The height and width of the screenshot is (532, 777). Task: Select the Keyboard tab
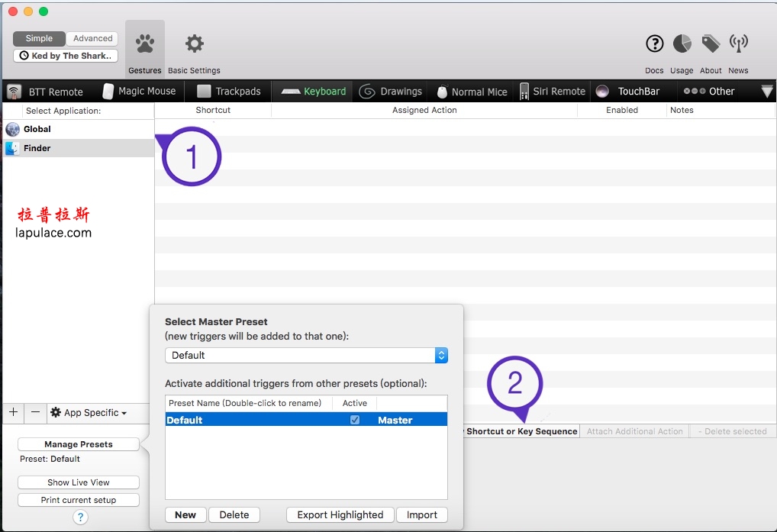pos(313,91)
